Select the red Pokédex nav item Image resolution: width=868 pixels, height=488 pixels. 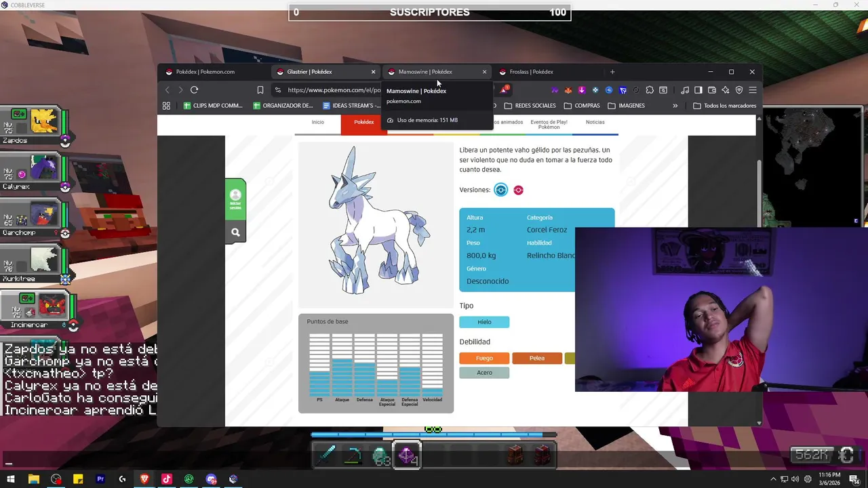[x=364, y=124]
